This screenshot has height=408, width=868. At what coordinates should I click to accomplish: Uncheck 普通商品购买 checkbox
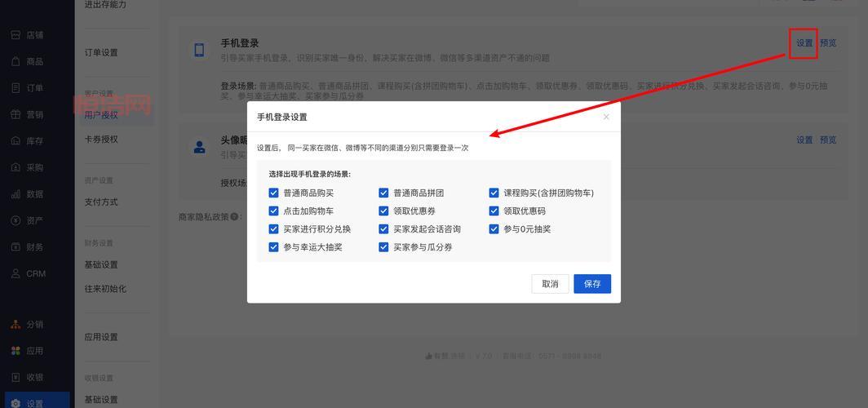coord(274,193)
